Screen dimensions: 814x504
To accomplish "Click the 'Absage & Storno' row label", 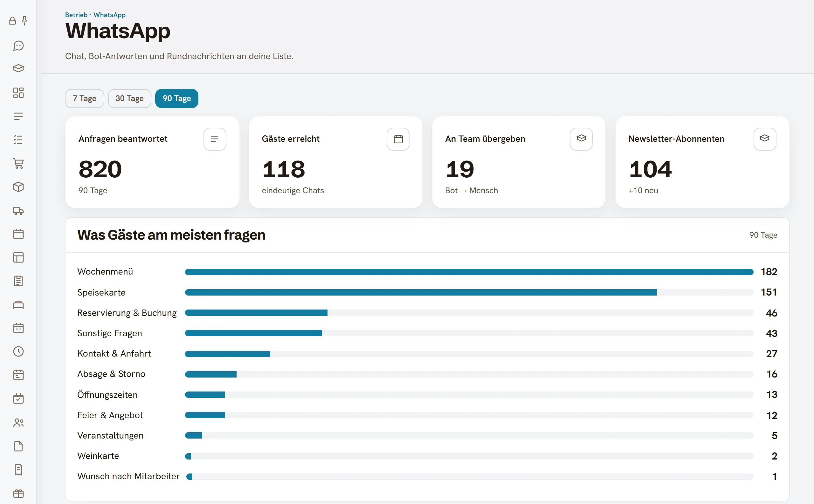I will point(111,374).
